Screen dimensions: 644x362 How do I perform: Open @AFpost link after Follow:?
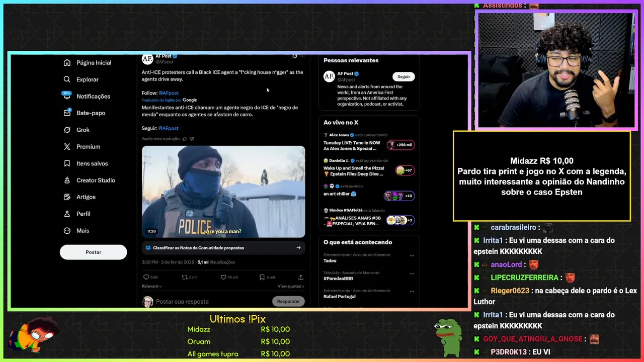click(169, 93)
